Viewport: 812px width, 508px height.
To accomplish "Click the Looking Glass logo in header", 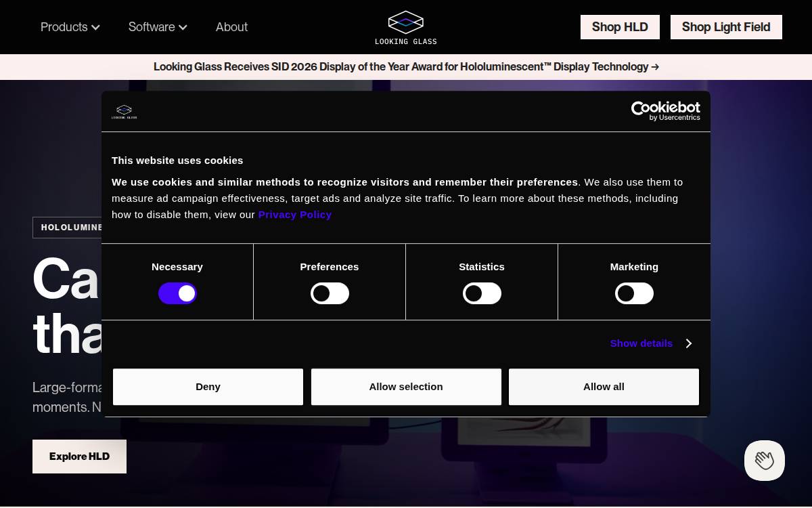I will [406, 28].
